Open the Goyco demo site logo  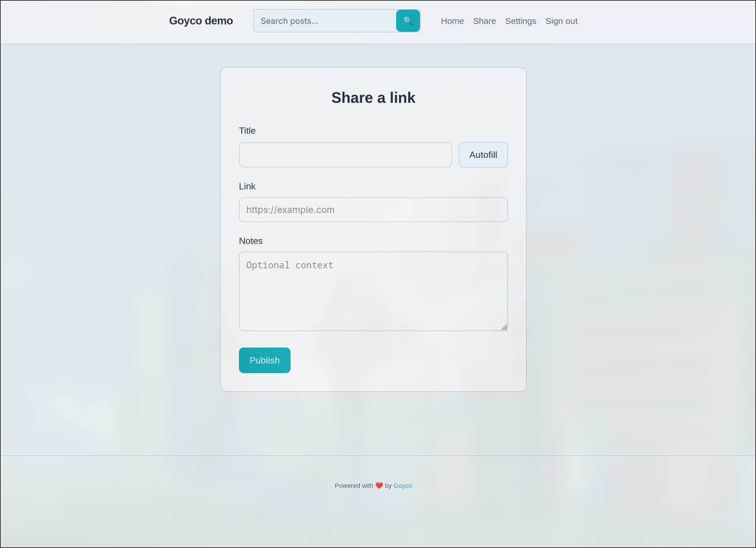pos(201,21)
